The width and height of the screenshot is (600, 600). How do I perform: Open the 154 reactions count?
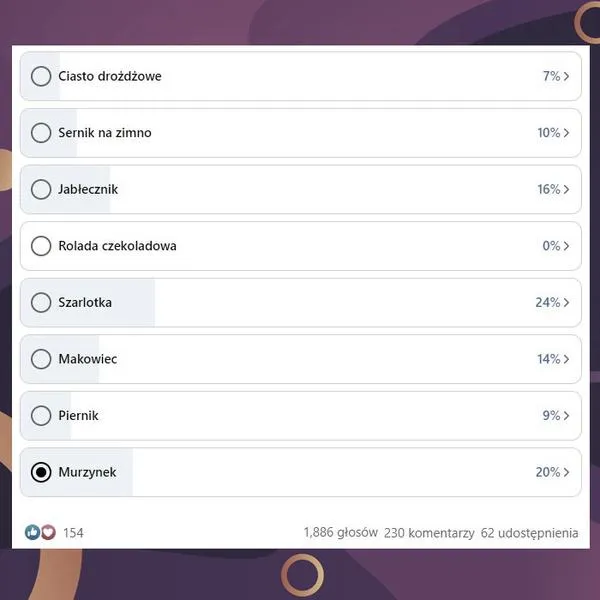73,533
